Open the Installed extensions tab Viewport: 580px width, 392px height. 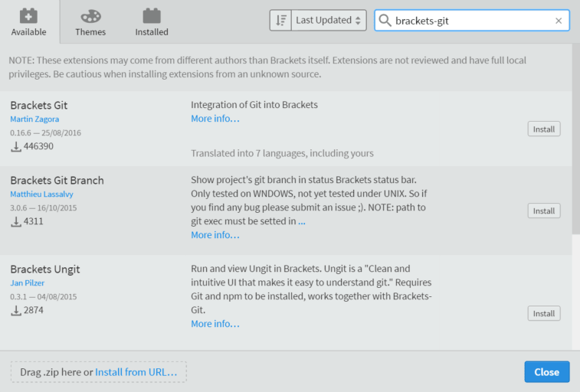click(152, 22)
